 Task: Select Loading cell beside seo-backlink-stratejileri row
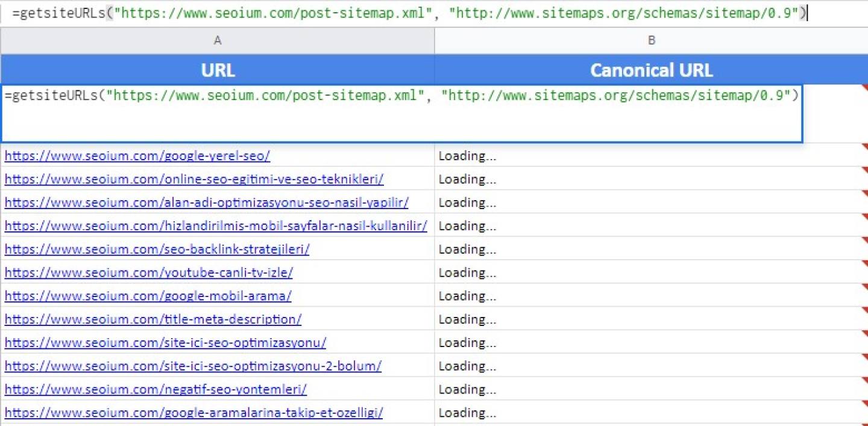[652, 249]
